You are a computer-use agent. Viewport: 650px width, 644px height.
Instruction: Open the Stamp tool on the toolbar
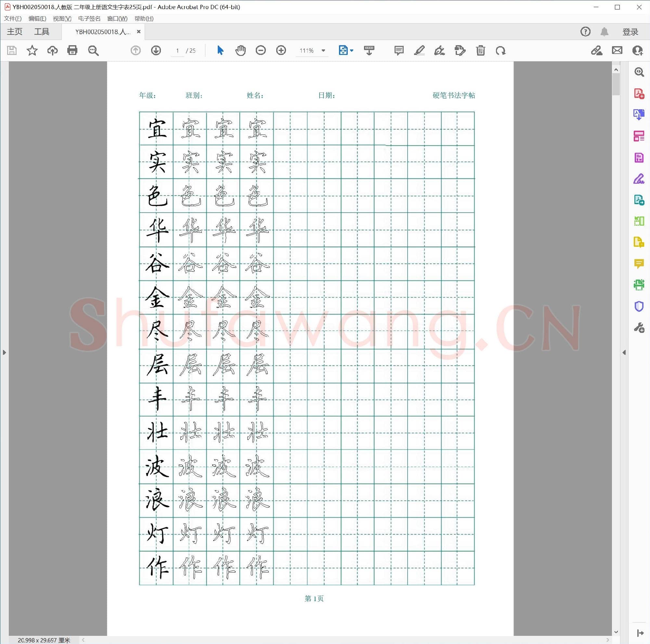pyautogui.click(x=460, y=50)
